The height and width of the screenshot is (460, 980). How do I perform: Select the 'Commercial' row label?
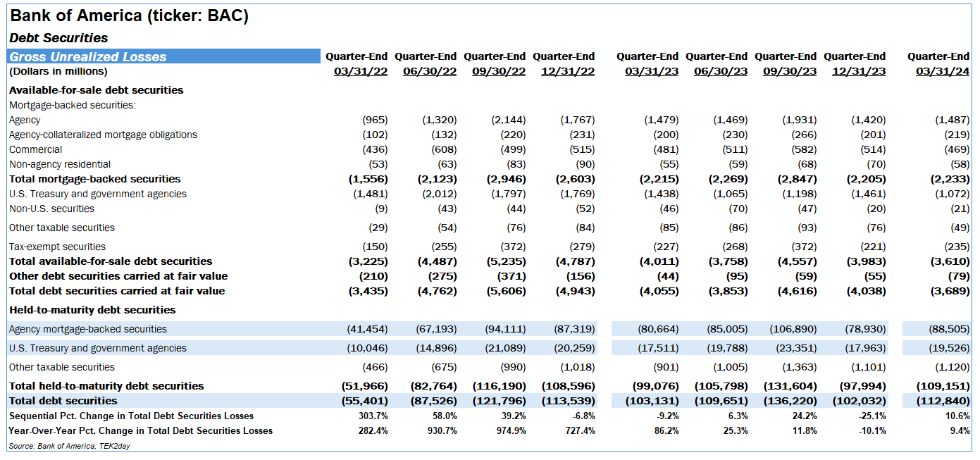click(35, 149)
